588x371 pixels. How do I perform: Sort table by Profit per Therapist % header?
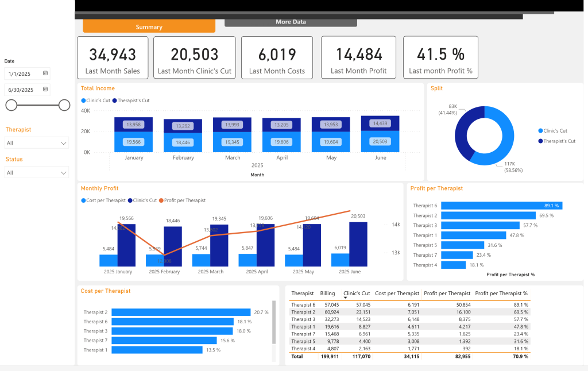pos(501,293)
